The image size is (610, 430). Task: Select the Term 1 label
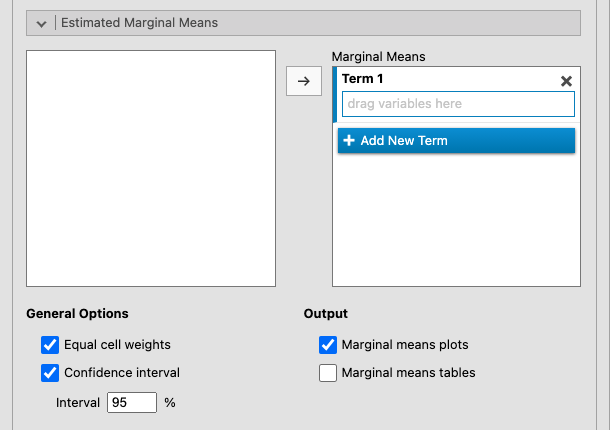click(362, 79)
